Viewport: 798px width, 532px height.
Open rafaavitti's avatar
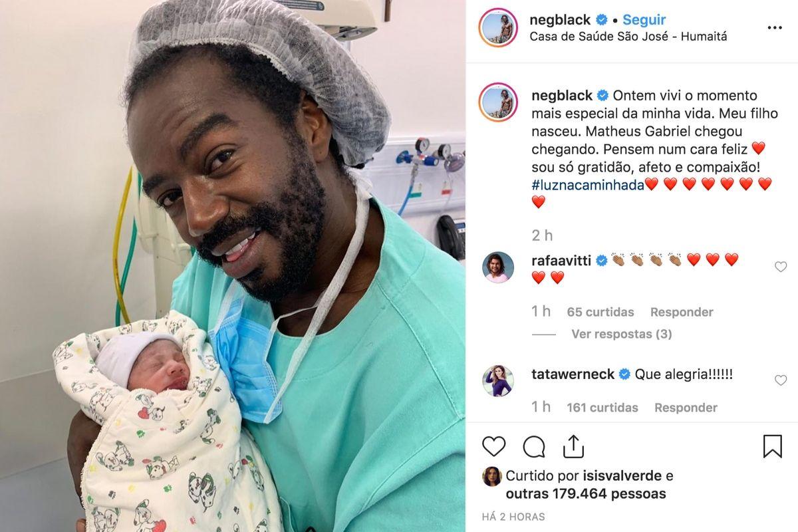(498, 267)
